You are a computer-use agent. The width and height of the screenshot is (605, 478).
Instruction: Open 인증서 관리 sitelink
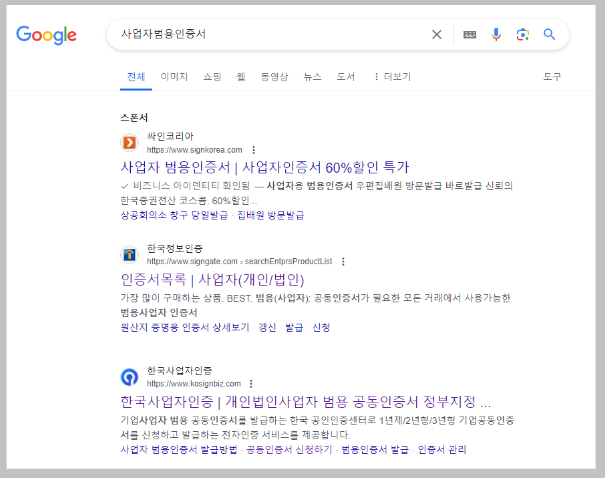(442, 450)
